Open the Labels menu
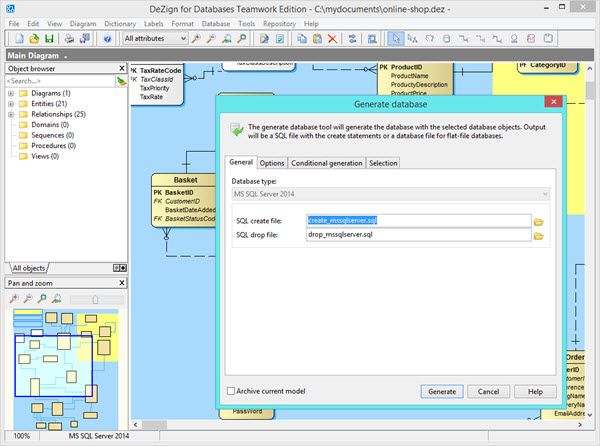 [x=153, y=24]
